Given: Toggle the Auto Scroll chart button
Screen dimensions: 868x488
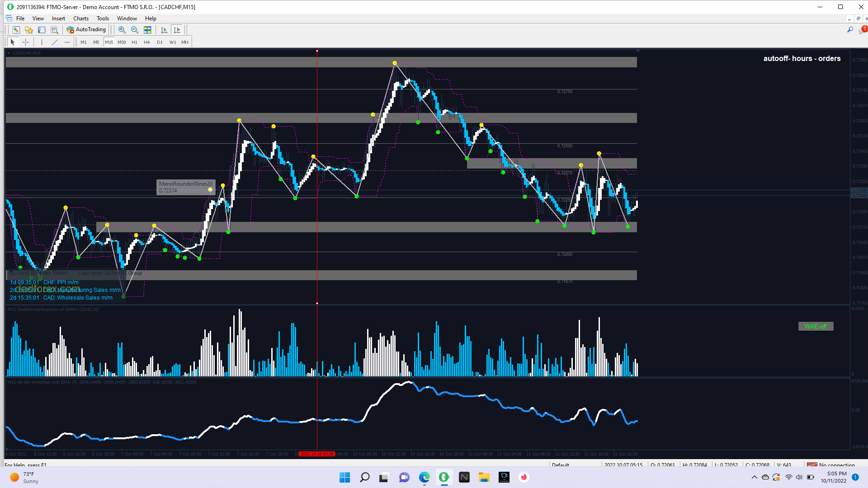Looking at the screenshot, I should 164,30.
